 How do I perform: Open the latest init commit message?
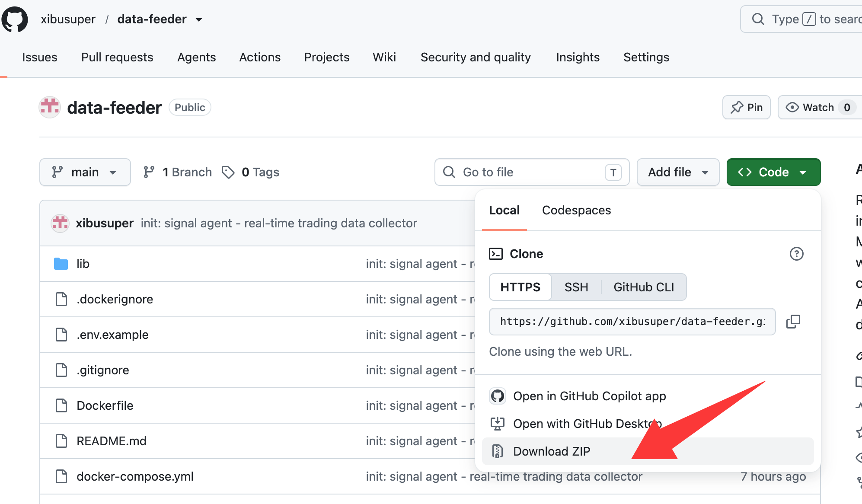click(x=279, y=223)
